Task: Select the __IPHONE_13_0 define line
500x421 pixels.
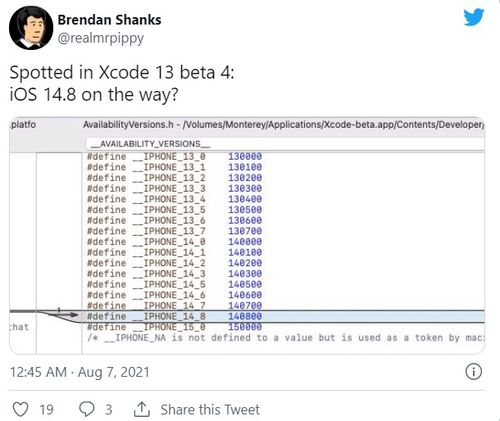Action: [x=174, y=157]
